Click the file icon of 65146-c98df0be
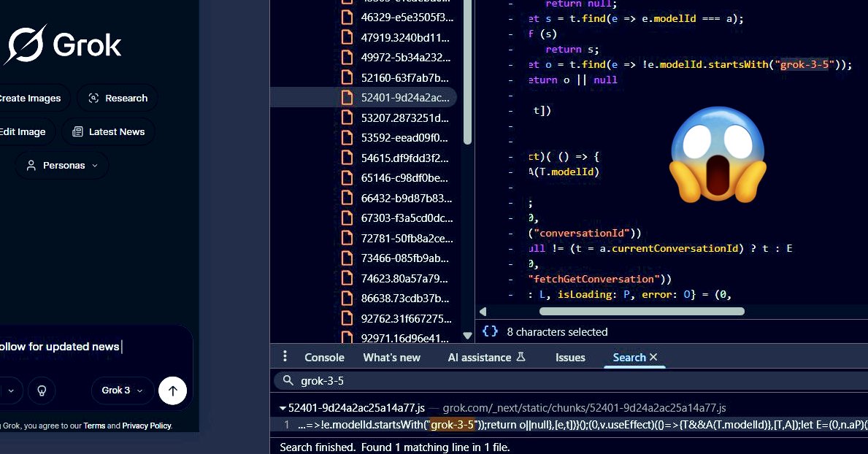The height and width of the screenshot is (454, 868). click(x=347, y=177)
